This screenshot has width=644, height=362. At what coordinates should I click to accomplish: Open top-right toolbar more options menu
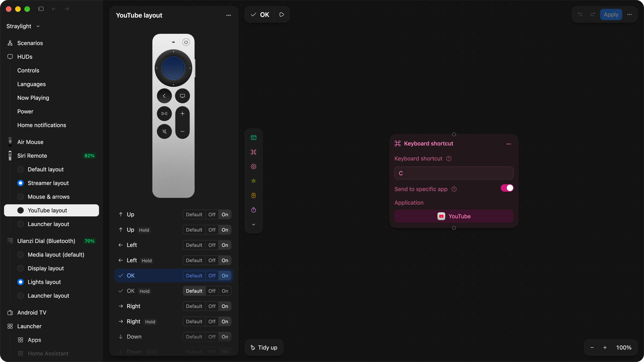630,14
